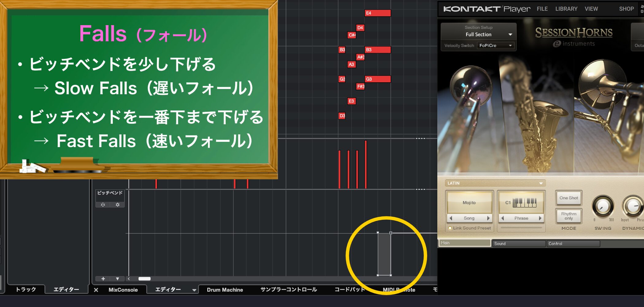Enable the One Shot mode button
This screenshot has width=644, height=307.
click(x=569, y=198)
